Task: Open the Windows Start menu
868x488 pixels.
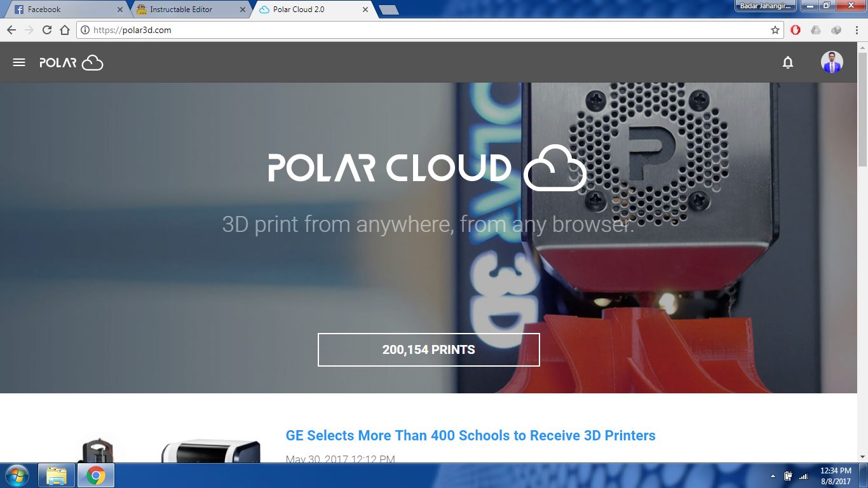Action: pyautogui.click(x=17, y=475)
